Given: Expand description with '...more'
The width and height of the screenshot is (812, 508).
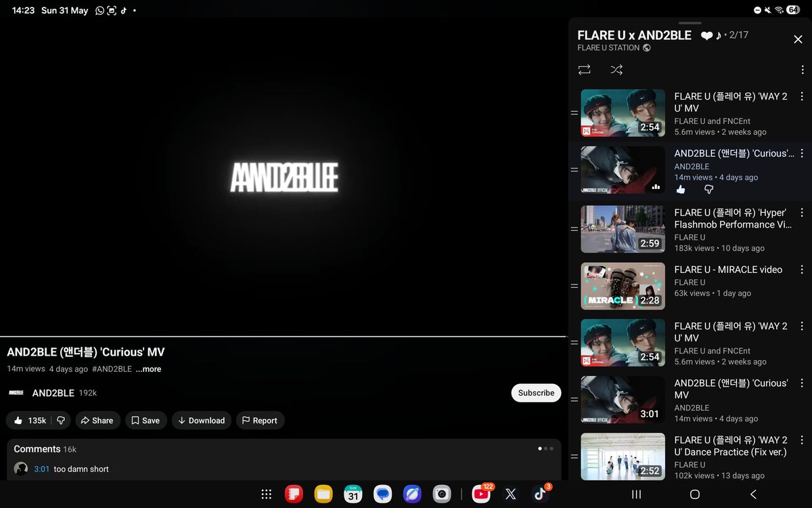Looking at the screenshot, I should [148, 369].
